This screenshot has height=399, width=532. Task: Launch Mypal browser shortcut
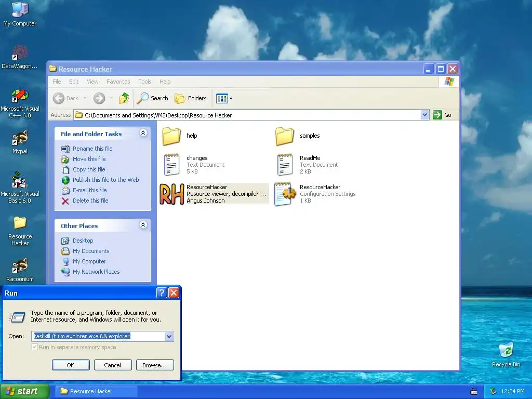(20, 142)
